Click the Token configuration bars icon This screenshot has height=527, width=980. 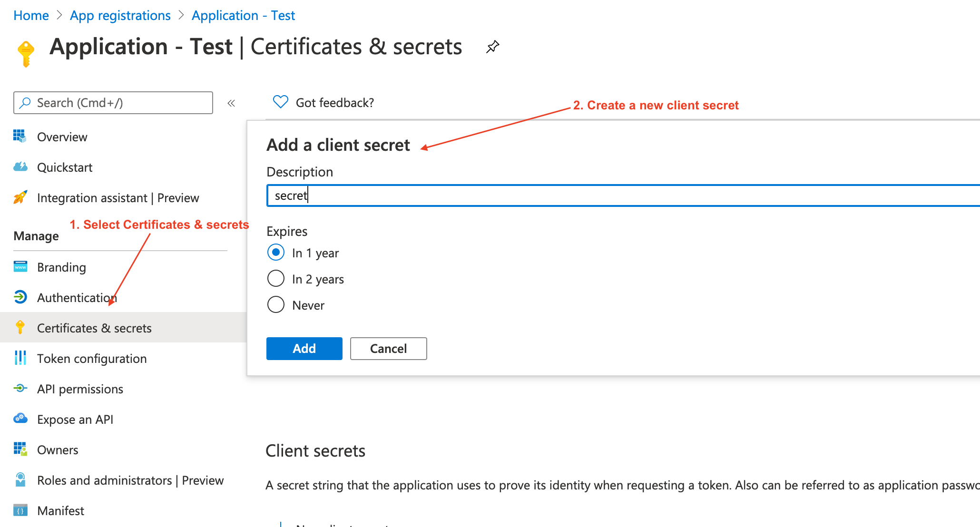coord(20,358)
